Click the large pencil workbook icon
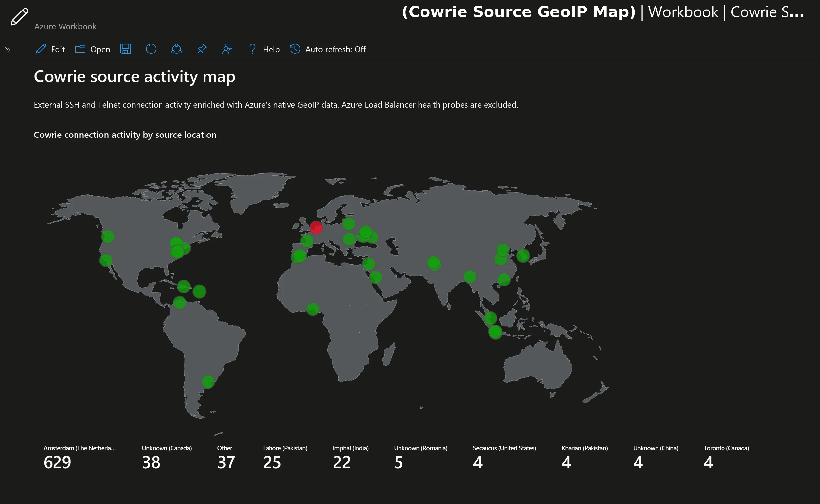The image size is (820, 504). tap(19, 17)
